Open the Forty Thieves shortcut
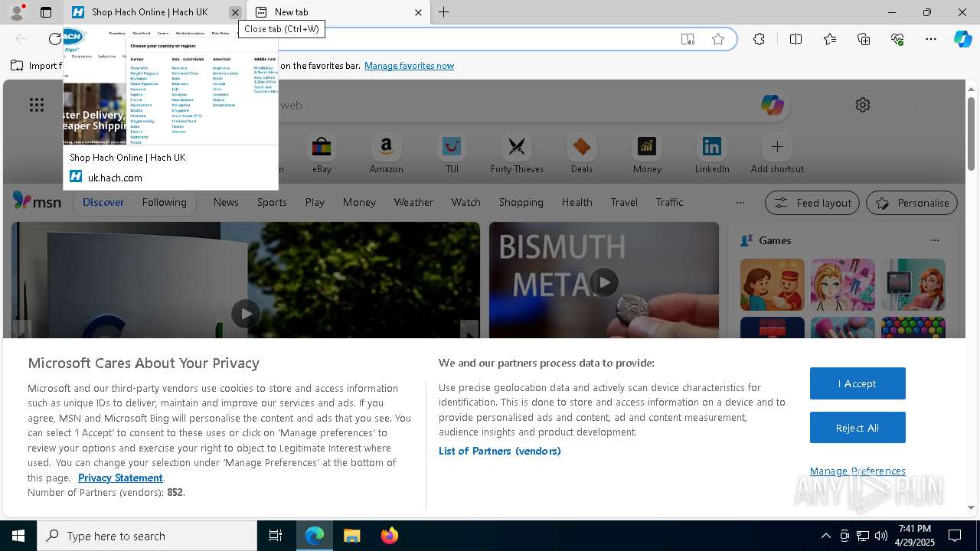Image resolution: width=980 pixels, height=551 pixels. click(x=517, y=154)
